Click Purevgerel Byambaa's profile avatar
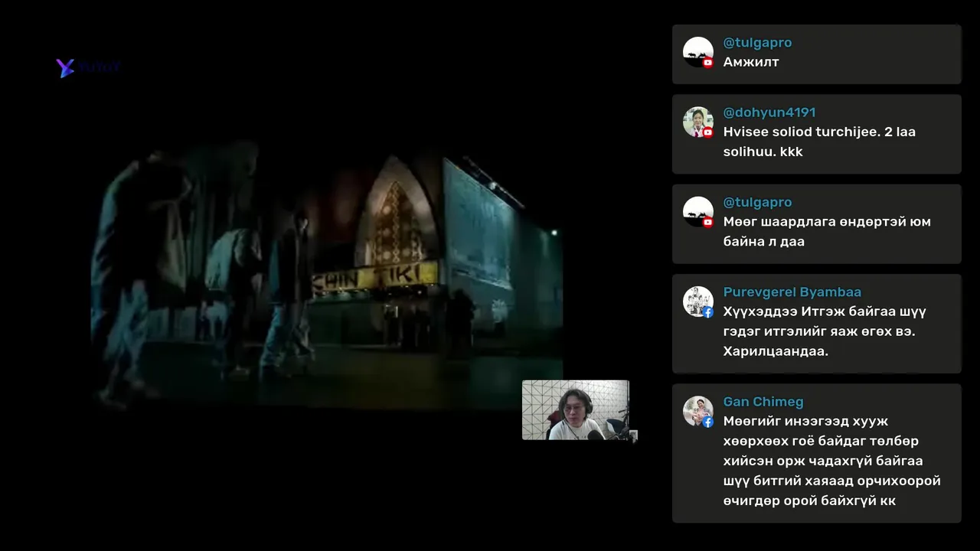The height and width of the screenshot is (551, 980). tap(698, 302)
